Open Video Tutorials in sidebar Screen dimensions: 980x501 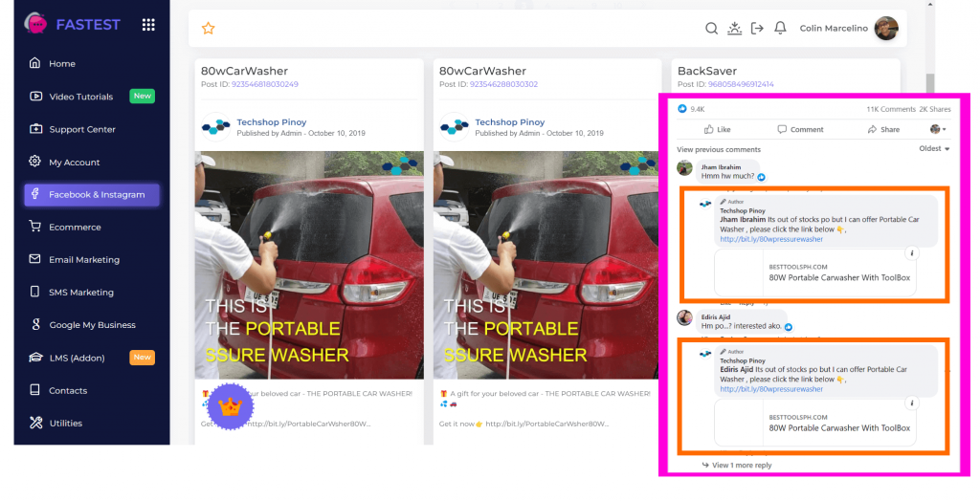coord(81,97)
